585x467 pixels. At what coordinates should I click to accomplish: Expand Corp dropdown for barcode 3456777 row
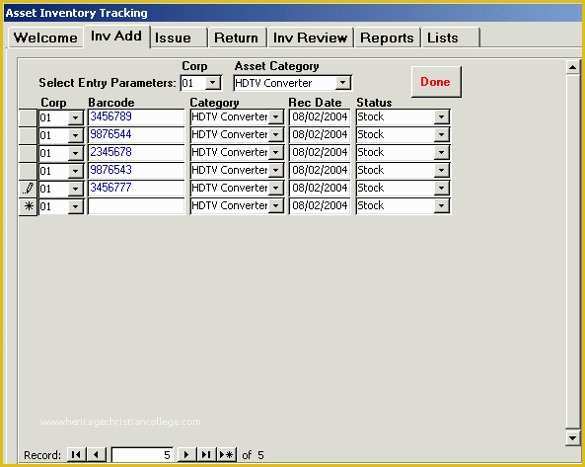pos(75,189)
